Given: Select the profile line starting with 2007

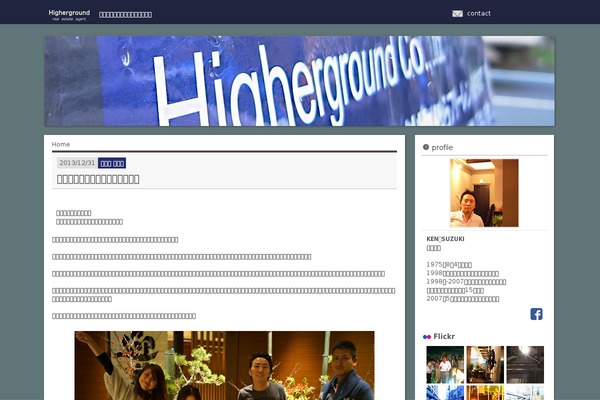Looking at the screenshot, I should (463, 299).
